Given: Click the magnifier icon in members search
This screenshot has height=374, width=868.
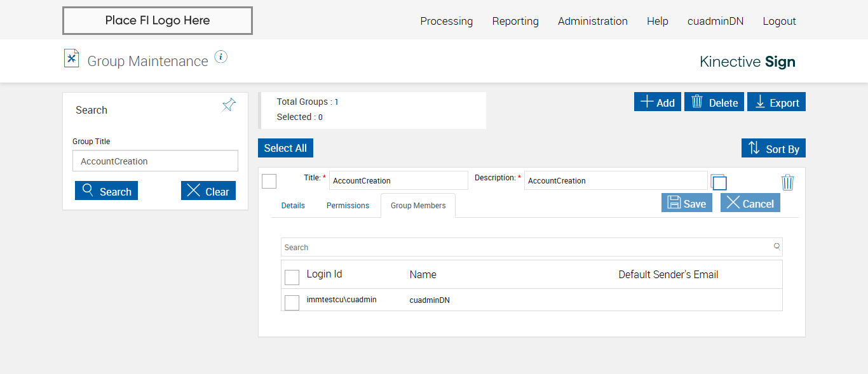Looking at the screenshot, I should pyautogui.click(x=776, y=247).
